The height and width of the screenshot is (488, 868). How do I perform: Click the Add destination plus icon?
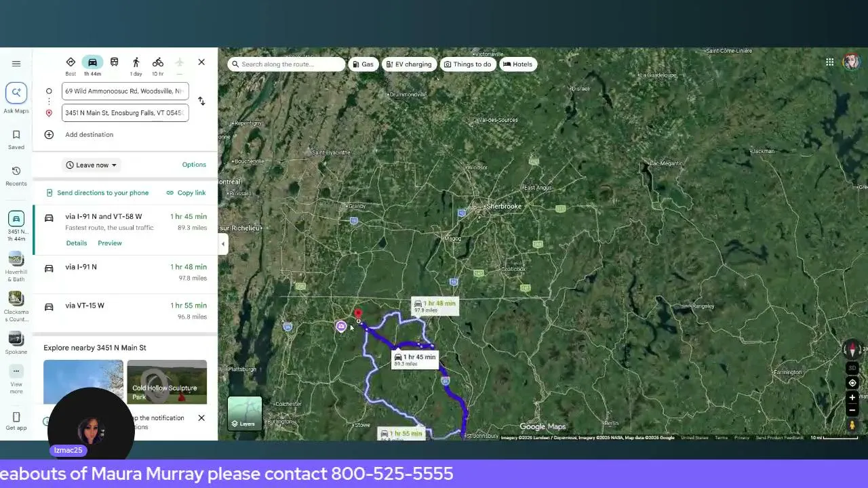point(49,134)
